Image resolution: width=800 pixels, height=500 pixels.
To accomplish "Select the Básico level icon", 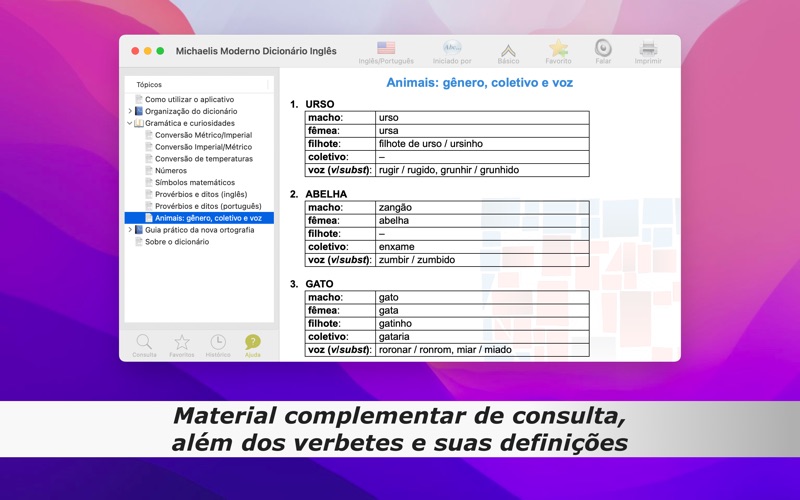I will click(x=508, y=50).
